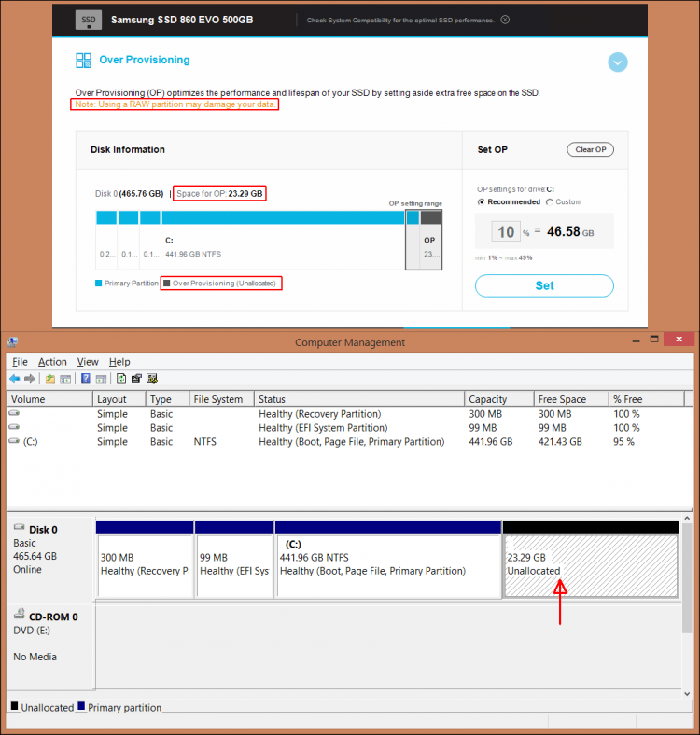Click the CD-ROM 0 label
The image size is (700, 735).
pyautogui.click(x=53, y=617)
